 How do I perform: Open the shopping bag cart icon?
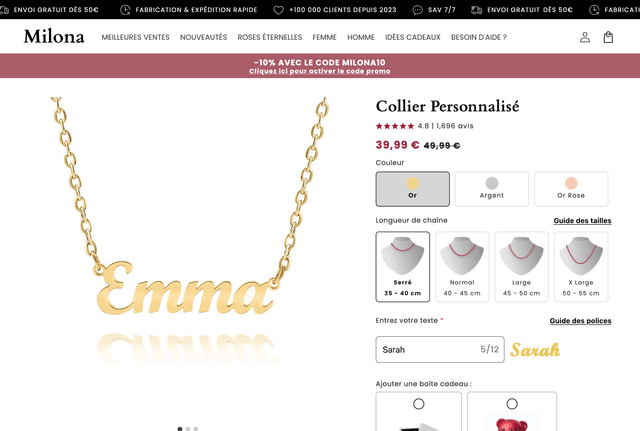click(608, 37)
